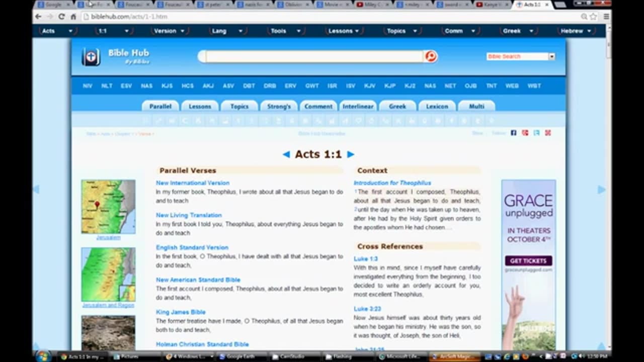
Task: Open the Windows Start button
Action: [43, 356]
